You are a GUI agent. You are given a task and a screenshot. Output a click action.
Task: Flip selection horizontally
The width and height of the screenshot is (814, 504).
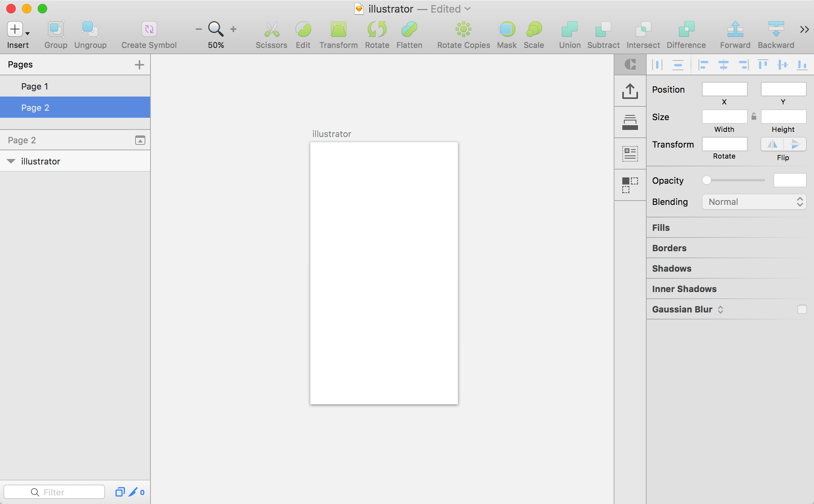[772, 144]
